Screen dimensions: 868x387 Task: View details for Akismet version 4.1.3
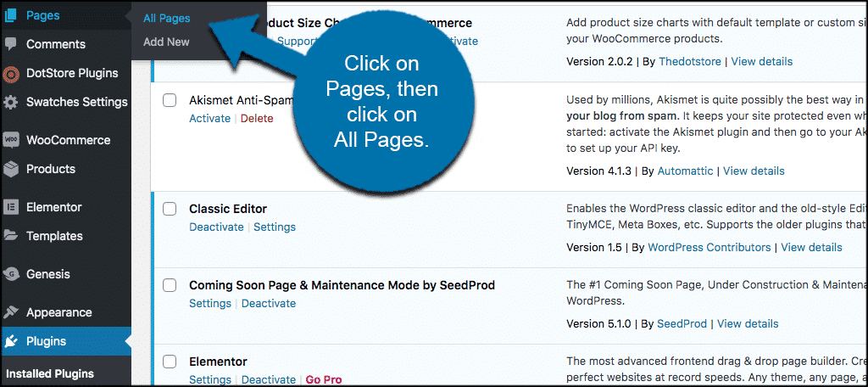click(754, 171)
